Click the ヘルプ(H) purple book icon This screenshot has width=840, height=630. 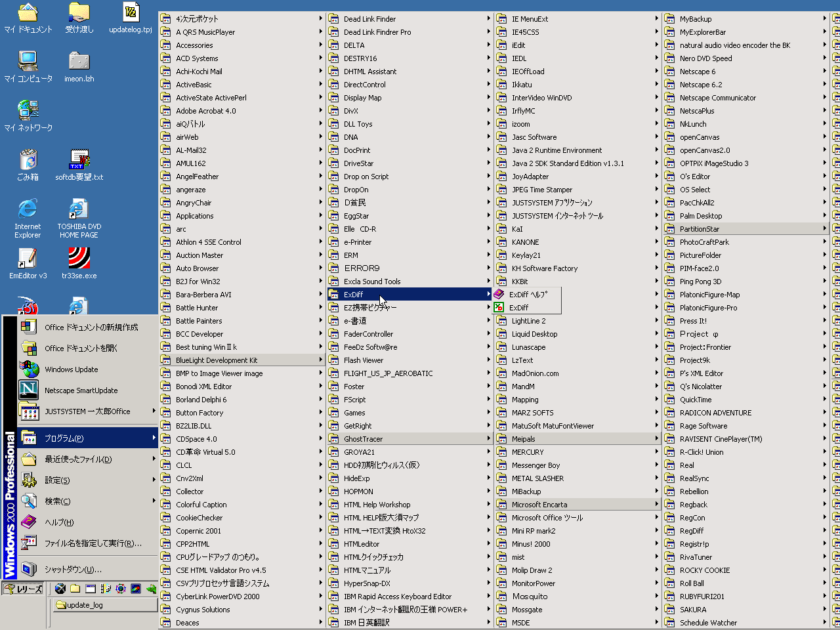tap(29, 522)
